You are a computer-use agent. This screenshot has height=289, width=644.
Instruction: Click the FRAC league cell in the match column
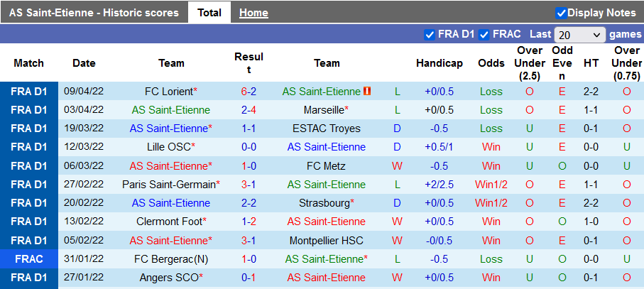point(29,259)
